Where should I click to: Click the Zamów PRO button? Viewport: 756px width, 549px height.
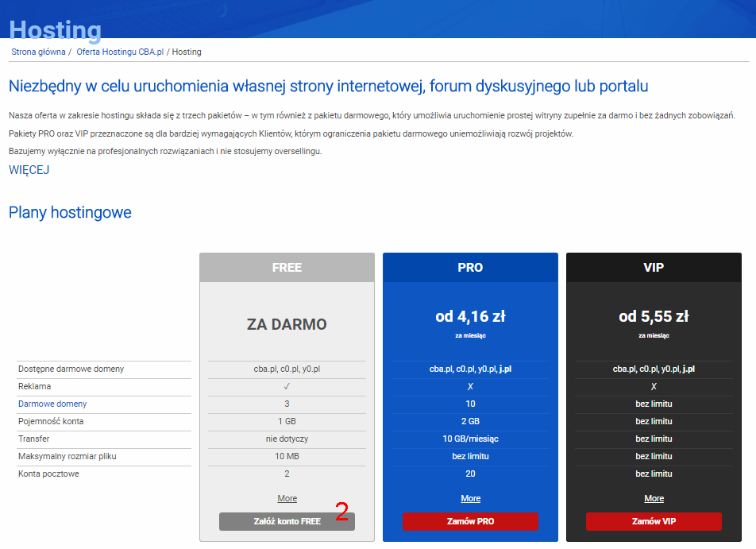pyautogui.click(x=471, y=521)
